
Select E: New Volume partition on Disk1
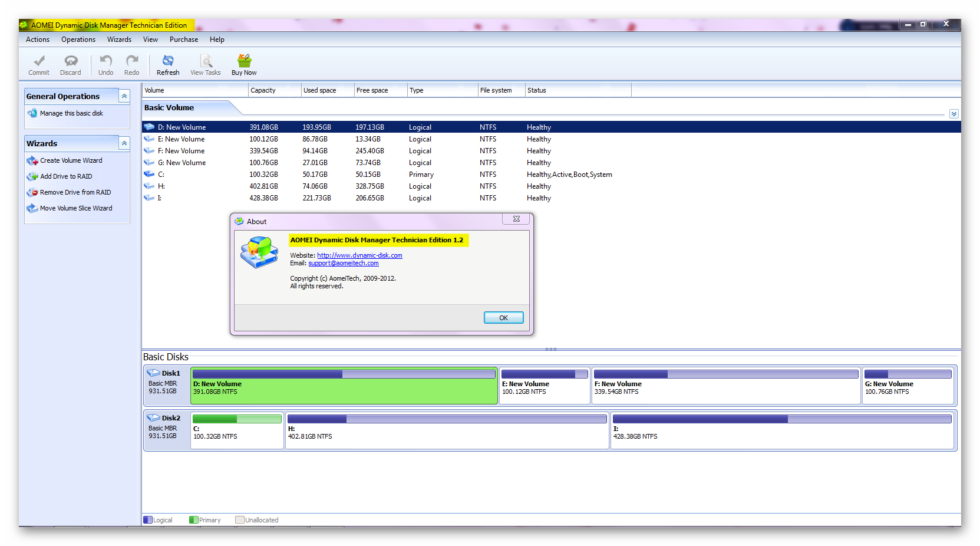545,386
